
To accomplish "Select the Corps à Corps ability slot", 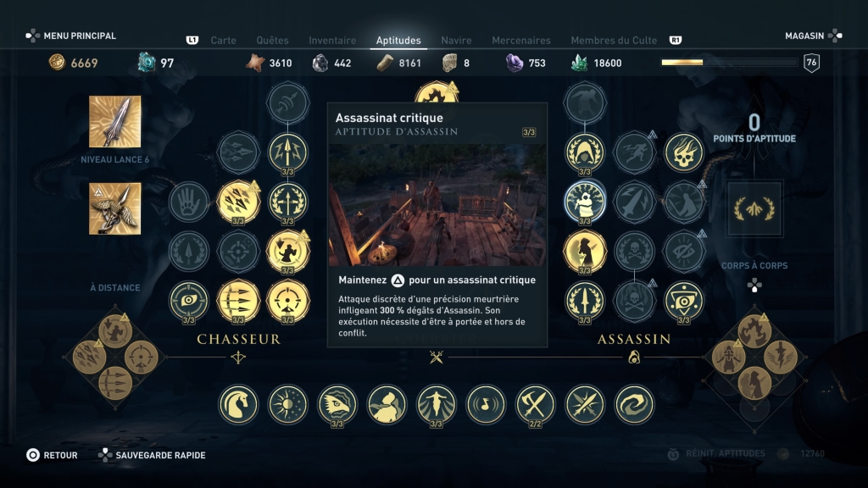I will click(754, 208).
